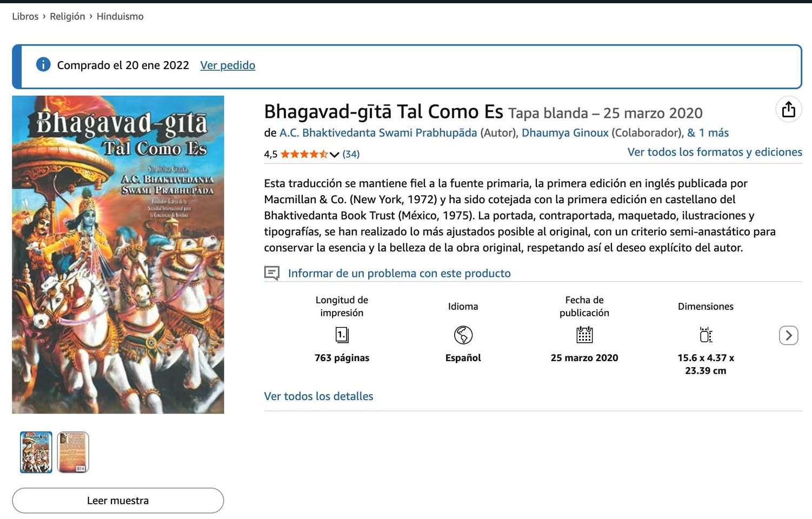812x519 pixels.
Task: Select the back cover thumbnail
Action: tap(73, 452)
